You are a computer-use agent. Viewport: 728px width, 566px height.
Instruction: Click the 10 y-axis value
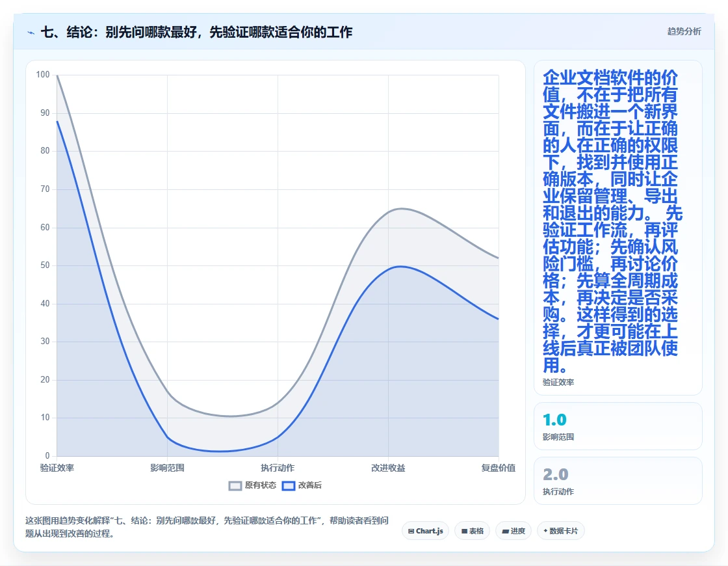pos(45,417)
